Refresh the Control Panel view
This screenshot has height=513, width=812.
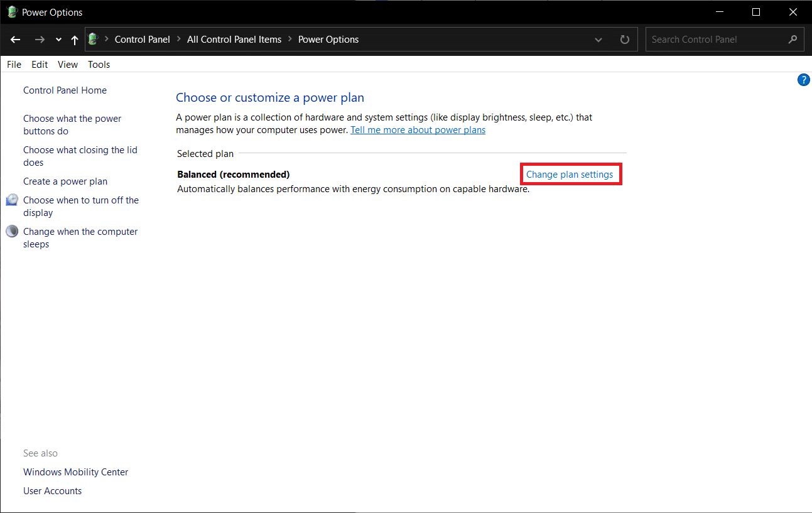[x=624, y=40]
